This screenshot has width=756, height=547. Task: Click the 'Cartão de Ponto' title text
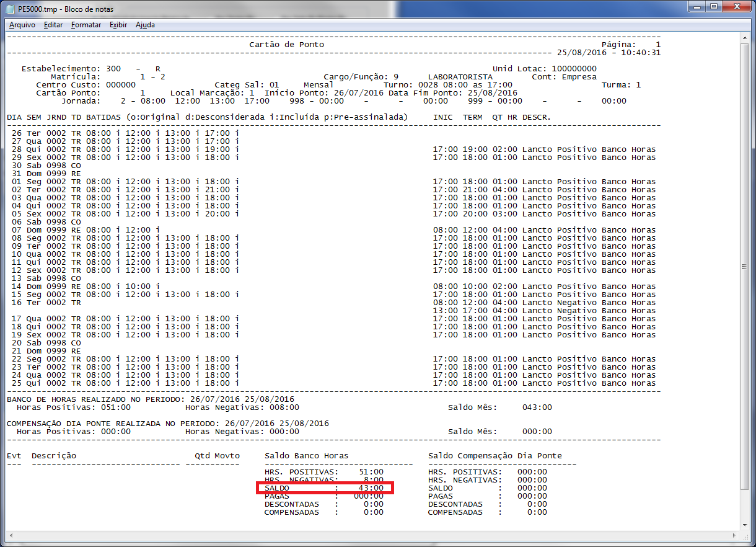(x=286, y=45)
